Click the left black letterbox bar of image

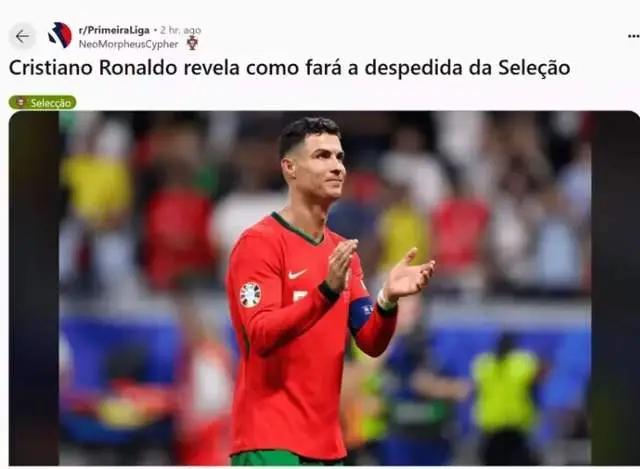click(x=34, y=288)
